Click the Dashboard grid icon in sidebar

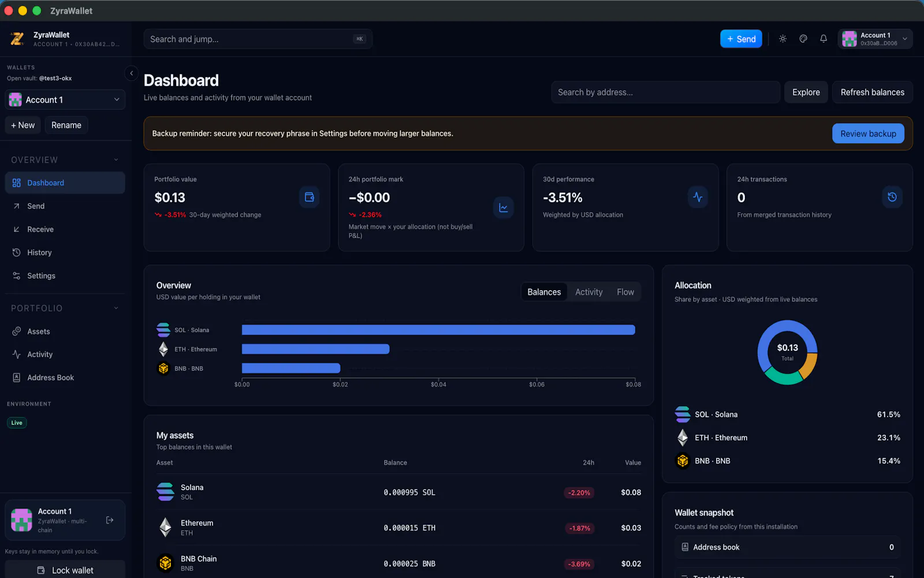point(16,183)
